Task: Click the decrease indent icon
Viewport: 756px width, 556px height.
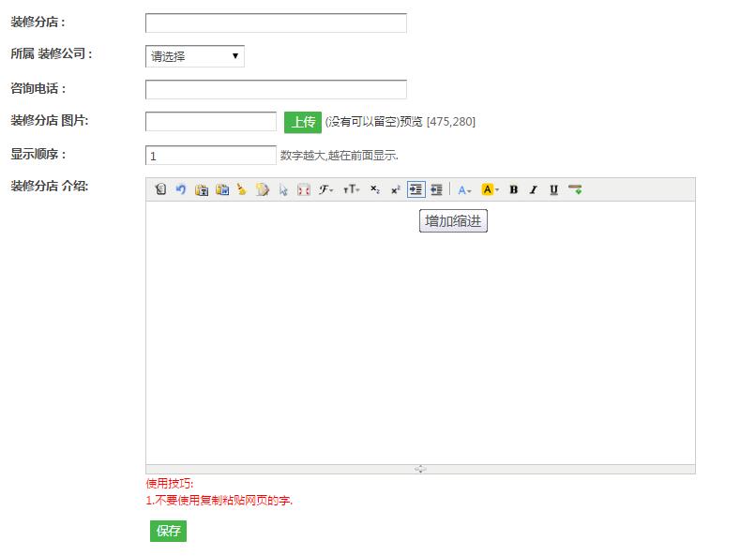Action: click(436, 189)
